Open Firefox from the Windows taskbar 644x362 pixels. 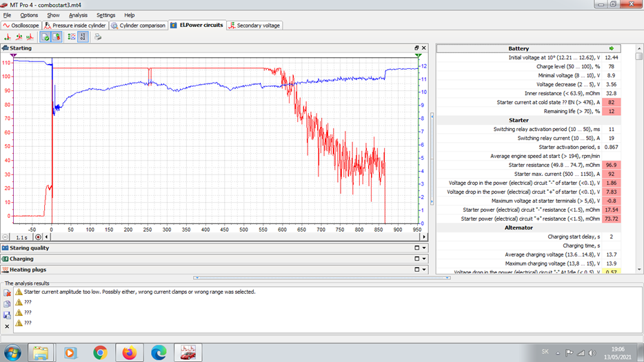[x=129, y=352]
